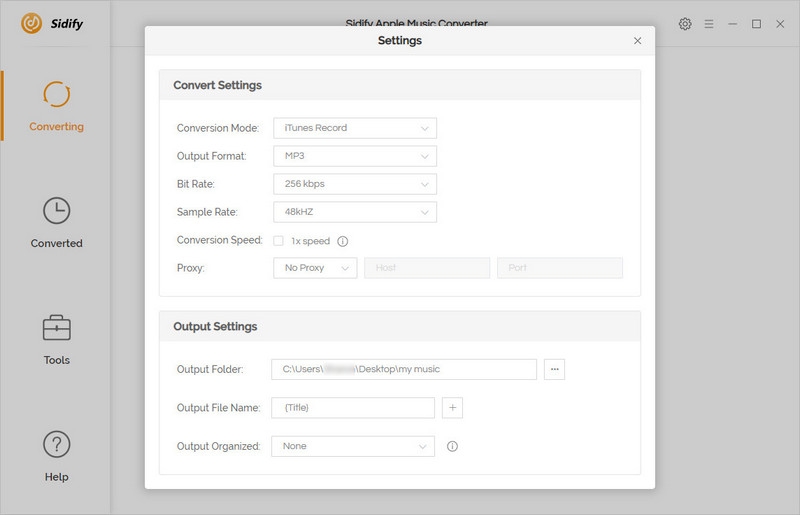Open the Help question mark icon
This screenshot has width=800, height=515.
(x=56, y=445)
